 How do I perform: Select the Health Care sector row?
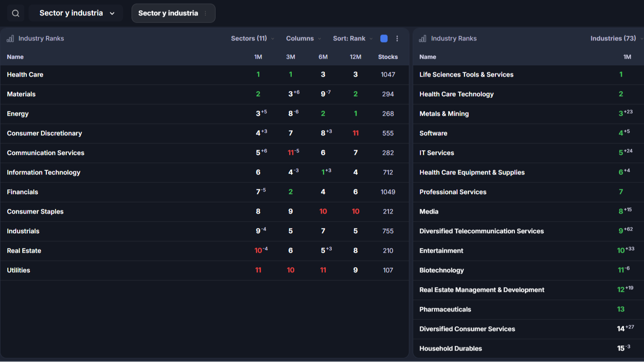coord(204,75)
